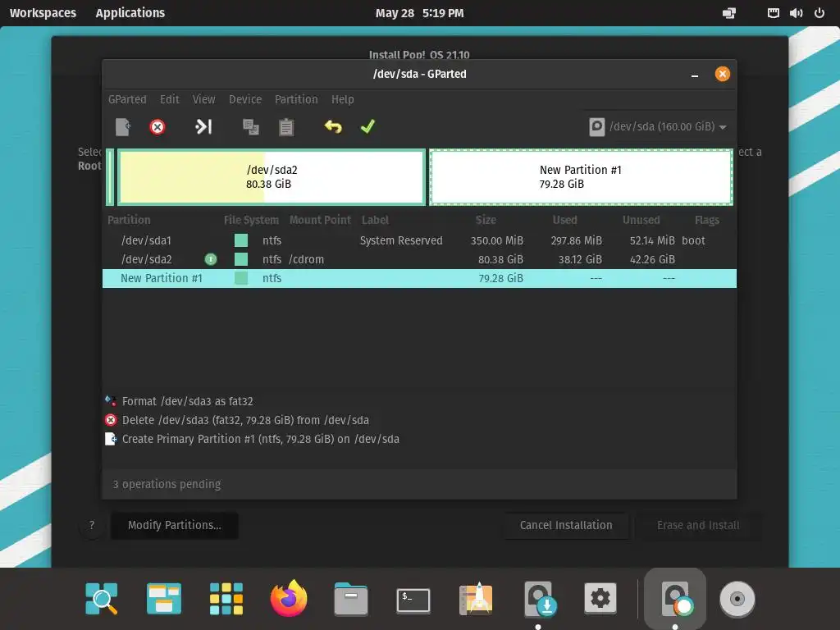This screenshot has width=840, height=630.
Task: Click Cancel Installation in the installer window
Action: coord(566,526)
